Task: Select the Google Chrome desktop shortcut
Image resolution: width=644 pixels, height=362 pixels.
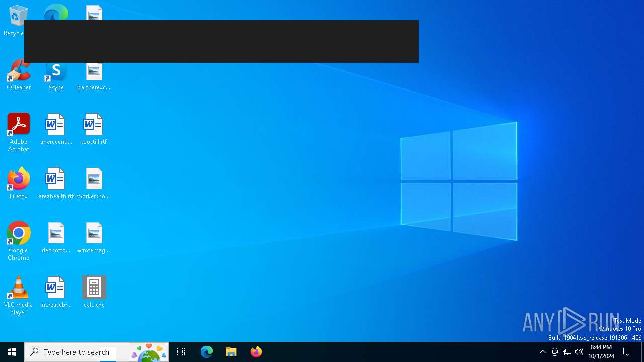Action: coord(19,241)
